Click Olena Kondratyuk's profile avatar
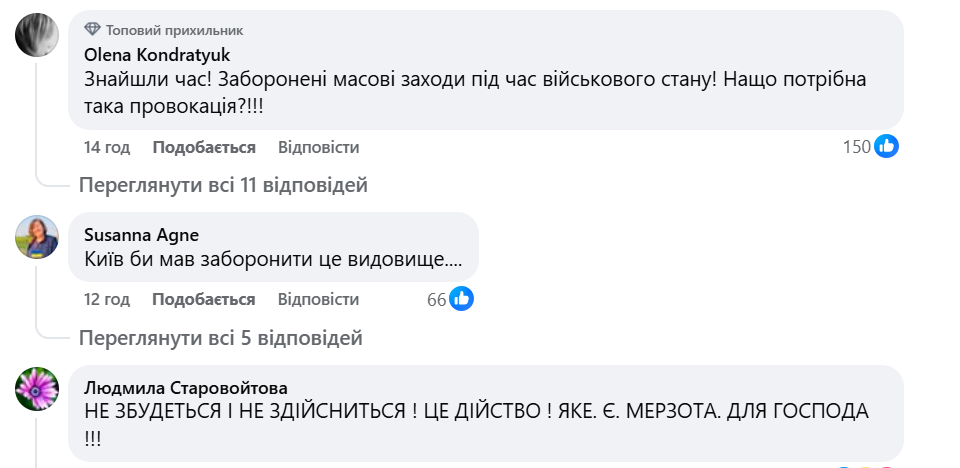This screenshot has width=960, height=468. click(x=37, y=37)
